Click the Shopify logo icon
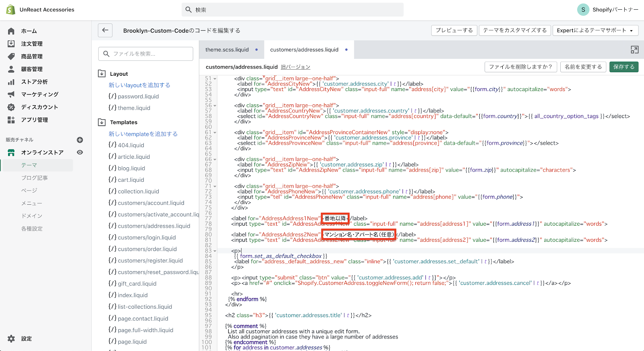644x351 pixels. [x=10, y=10]
